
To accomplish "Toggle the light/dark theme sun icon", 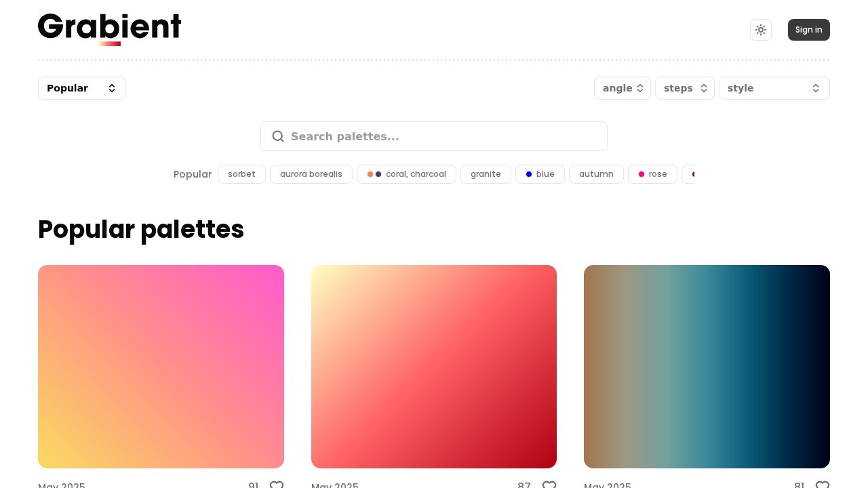I will (x=761, y=30).
